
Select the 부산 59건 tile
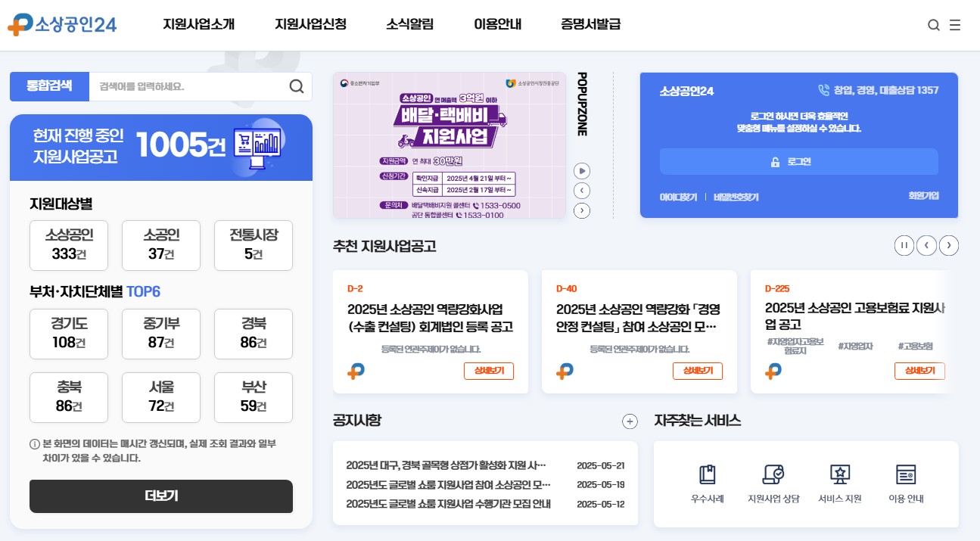pyautogui.click(x=254, y=397)
